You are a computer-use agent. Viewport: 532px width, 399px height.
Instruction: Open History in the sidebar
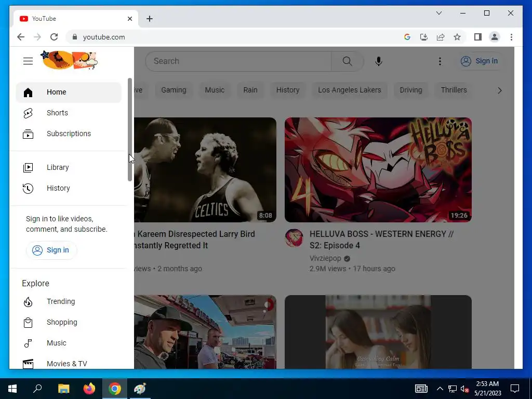tap(69, 188)
